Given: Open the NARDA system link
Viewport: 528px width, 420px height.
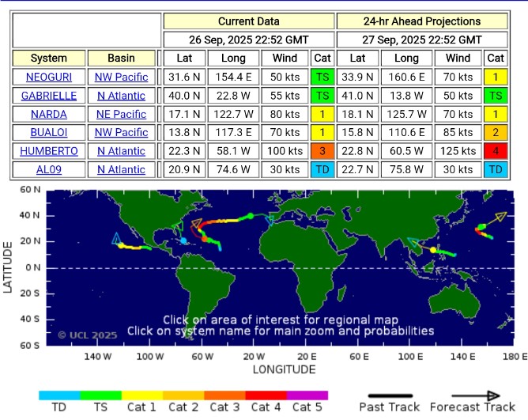Looking at the screenshot, I should 49,114.
